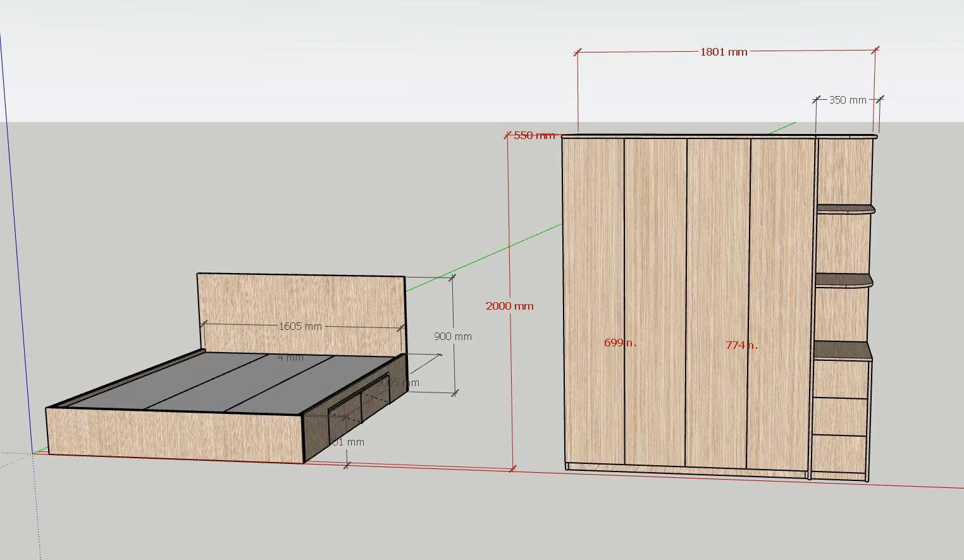964x560 pixels.
Task: Click the top drawer of side cabinet
Action: [x=839, y=379]
